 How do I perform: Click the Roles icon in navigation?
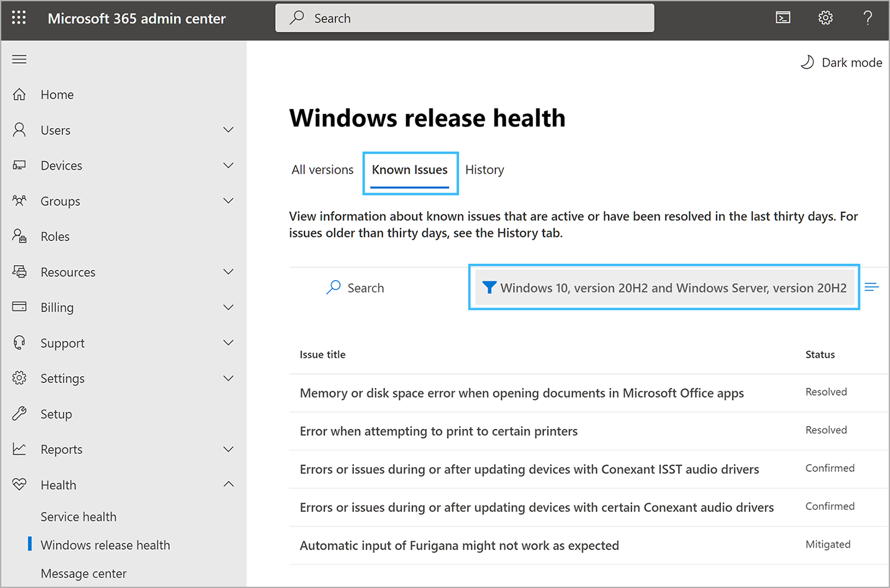[19, 236]
